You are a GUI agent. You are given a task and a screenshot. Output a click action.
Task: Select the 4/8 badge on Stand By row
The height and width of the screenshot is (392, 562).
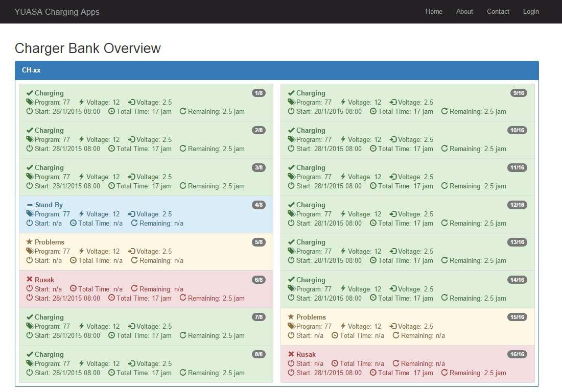(259, 205)
